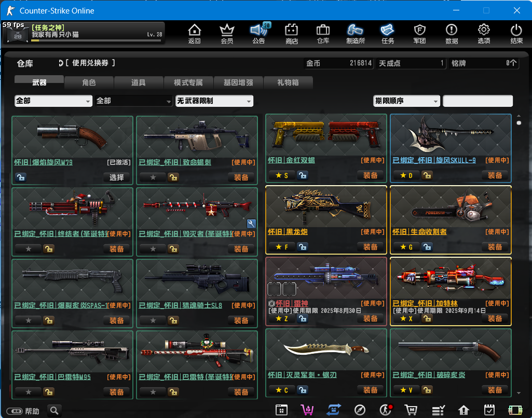Click the 天成点 balance field
The image size is (532, 418).
(411, 63)
